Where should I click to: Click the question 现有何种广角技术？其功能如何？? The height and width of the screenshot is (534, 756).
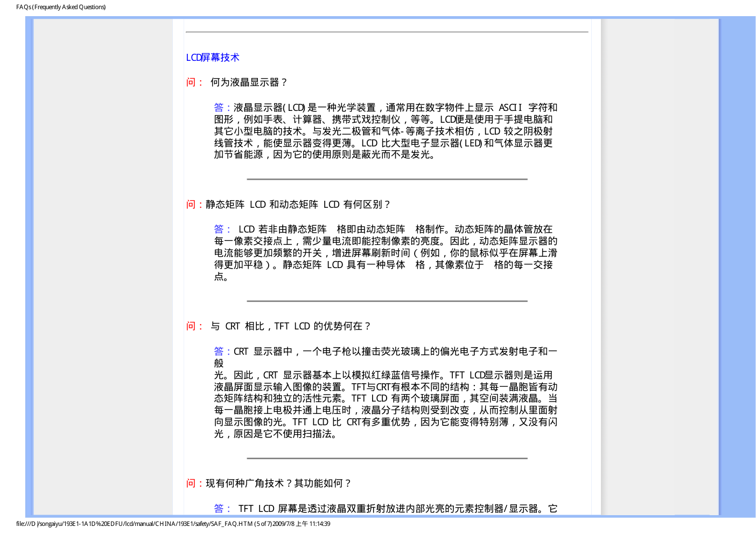(x=278, y=483)
